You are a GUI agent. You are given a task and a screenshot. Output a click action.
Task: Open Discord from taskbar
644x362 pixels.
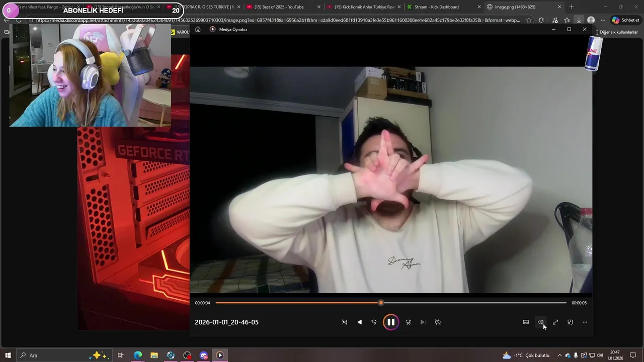point(203,355)
